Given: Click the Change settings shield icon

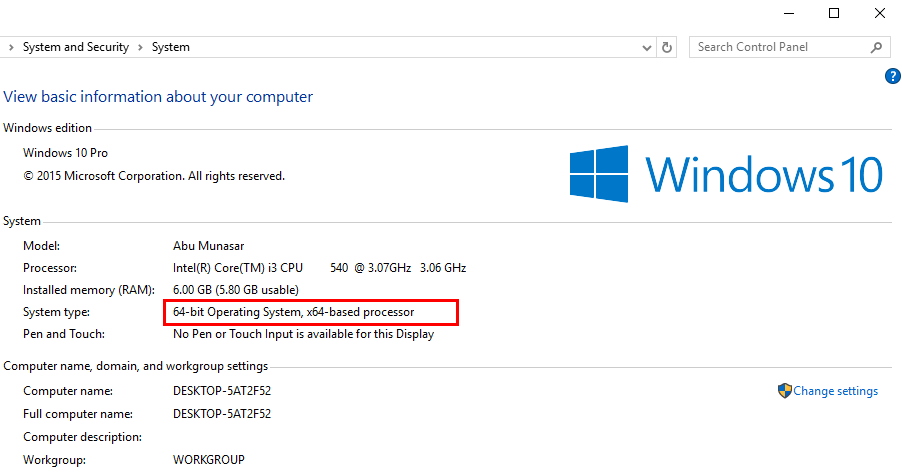Looking at the screenshot, I should click(x=785, y=391).
